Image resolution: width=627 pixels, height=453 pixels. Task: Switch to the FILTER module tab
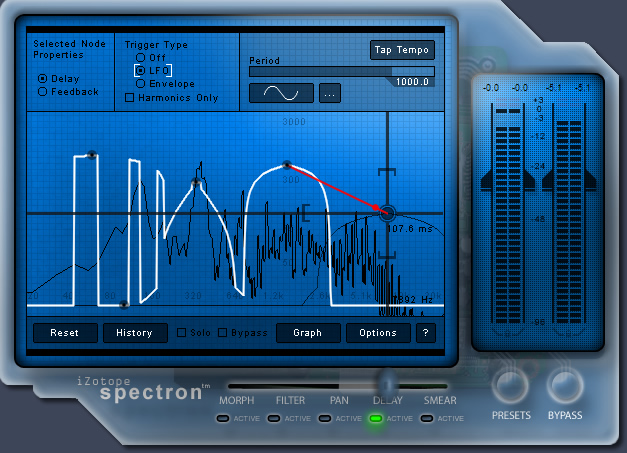pos(290,400)
